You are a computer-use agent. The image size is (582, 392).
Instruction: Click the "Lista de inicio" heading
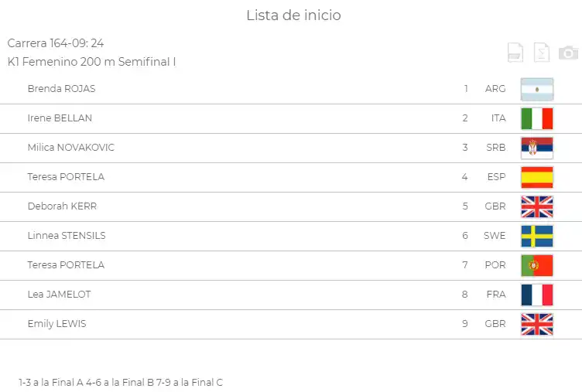(x=293, y=15)
